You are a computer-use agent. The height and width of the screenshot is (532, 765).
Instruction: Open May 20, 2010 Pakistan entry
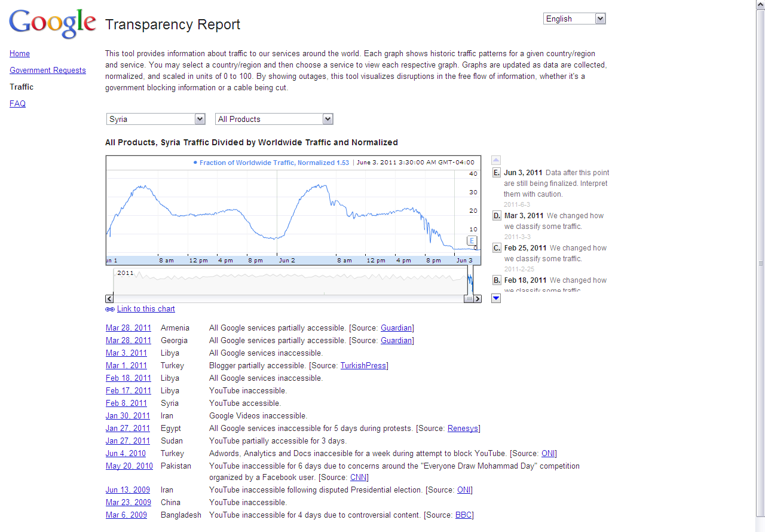pyautogui.click(x=129, y=466)
